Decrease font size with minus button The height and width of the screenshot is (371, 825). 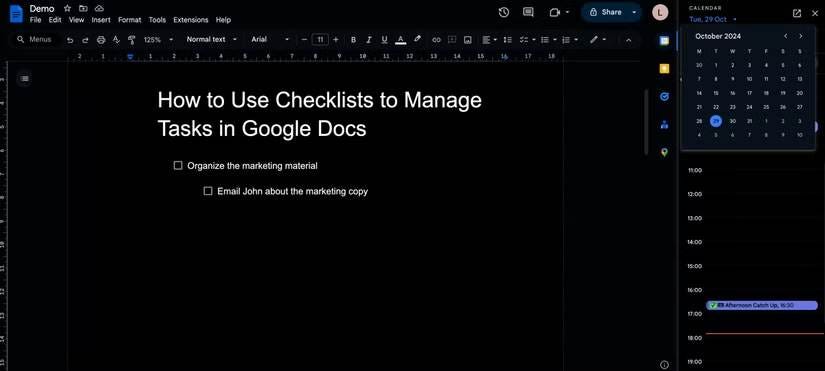pyautogui.click(x=304, y=39)
